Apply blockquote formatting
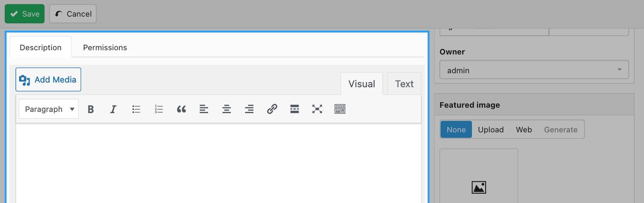Image resolution: width=644 pixels, height=203 pixels. pyautogui.click(x=181, y=109)
